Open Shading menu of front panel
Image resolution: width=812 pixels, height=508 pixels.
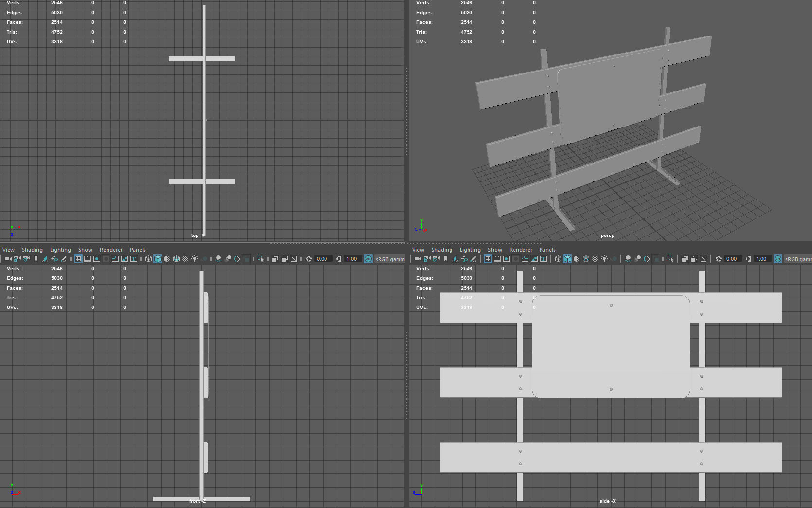click(x=32, y=250)
